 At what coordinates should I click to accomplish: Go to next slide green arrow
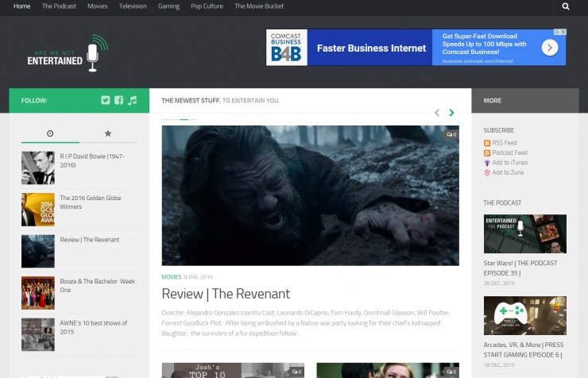(x=451, y=113)
